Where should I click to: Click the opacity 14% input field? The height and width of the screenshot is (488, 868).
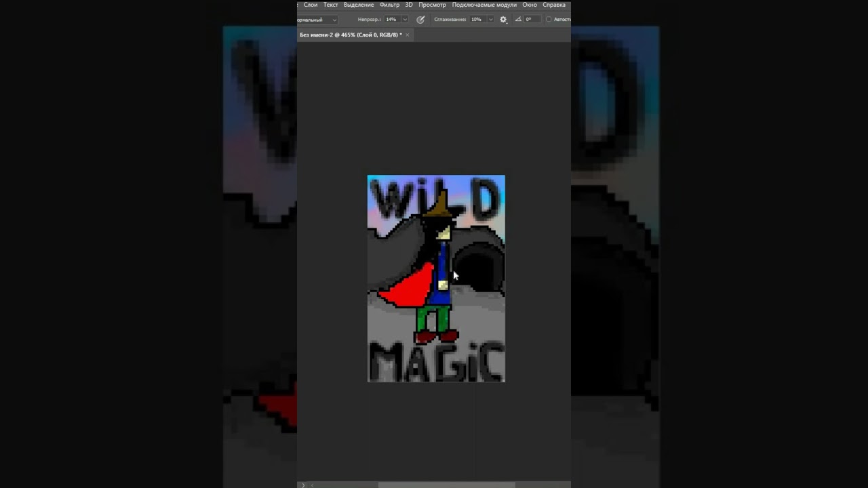tap(392, 20)
